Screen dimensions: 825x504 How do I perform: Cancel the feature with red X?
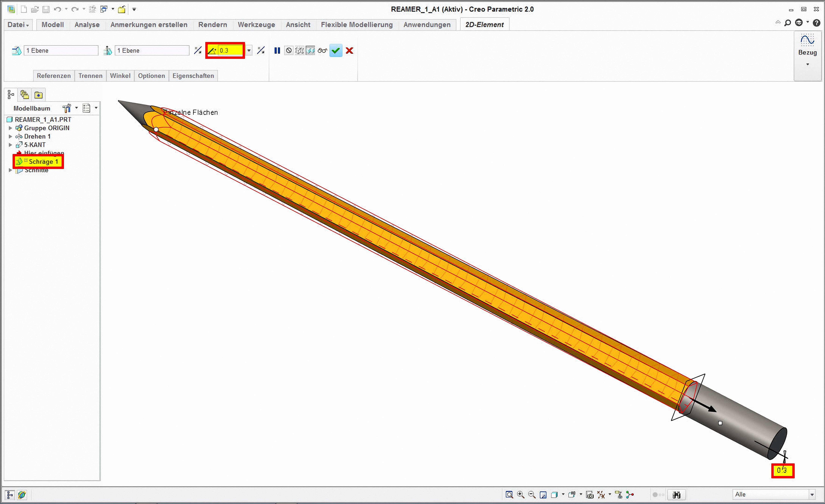tap(349, 51)
